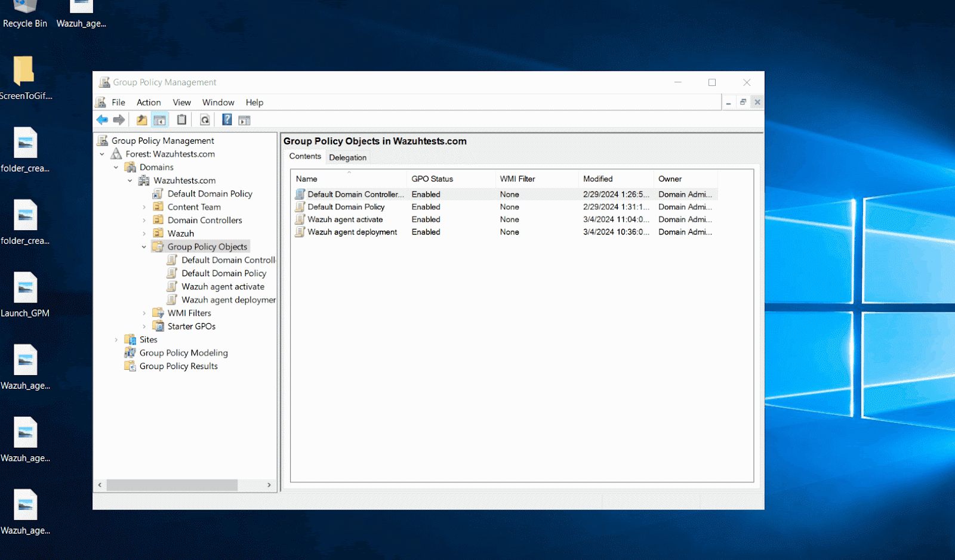The height and width of the screenshot is (560, 955).
Task: Click the Back arrow in the toolbar
Action: point(102,120)
